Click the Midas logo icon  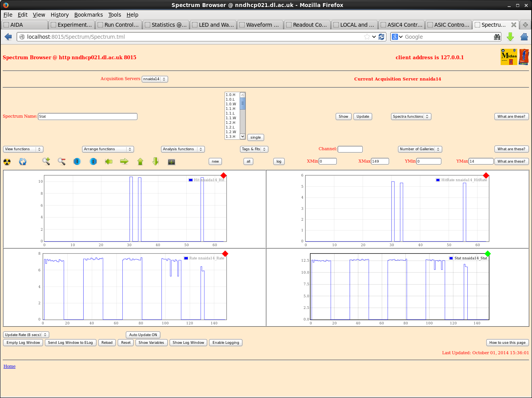[x=509, y=57]
